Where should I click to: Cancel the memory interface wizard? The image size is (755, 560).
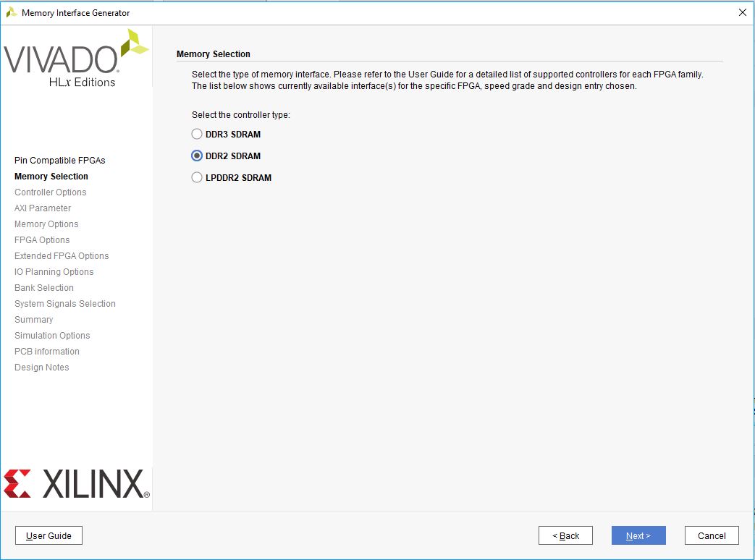click(x=711, y=535)
